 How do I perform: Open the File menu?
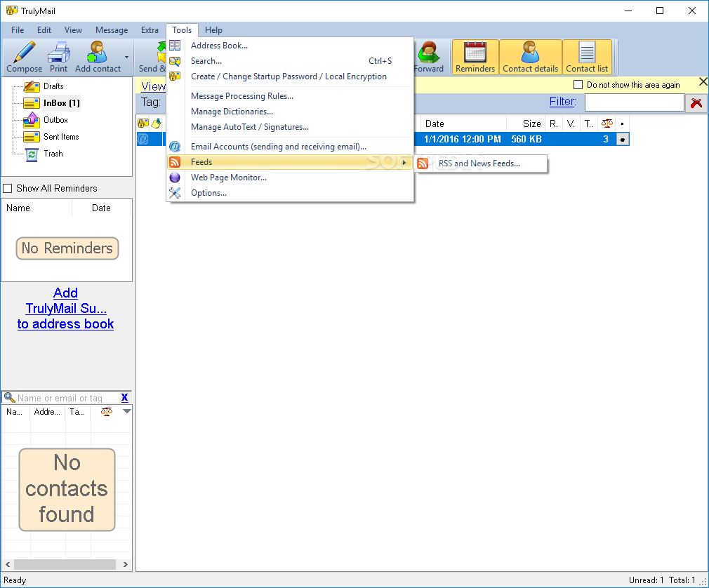[18, 30]
